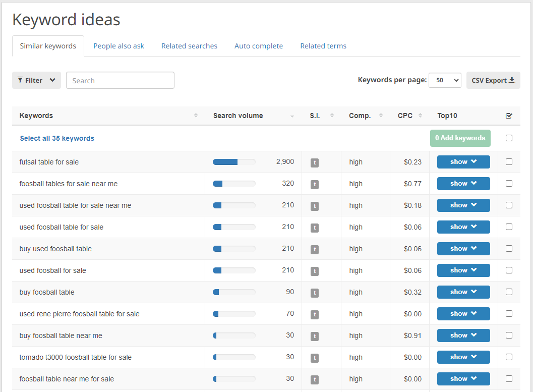
Task: Expand the show dropdown for foosball tables for sale near me
Action: [463, 183]
